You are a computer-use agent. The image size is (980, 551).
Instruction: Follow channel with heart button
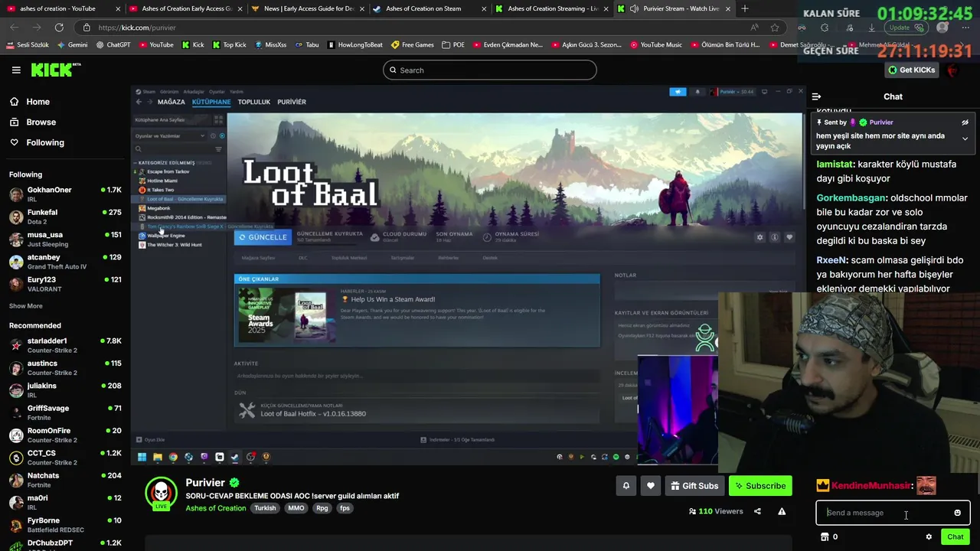pos(651,485)
